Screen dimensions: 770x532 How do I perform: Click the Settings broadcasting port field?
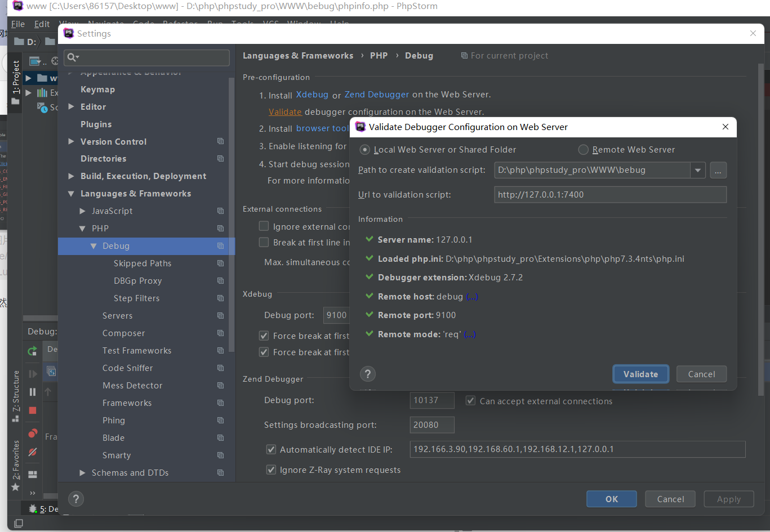432,425
